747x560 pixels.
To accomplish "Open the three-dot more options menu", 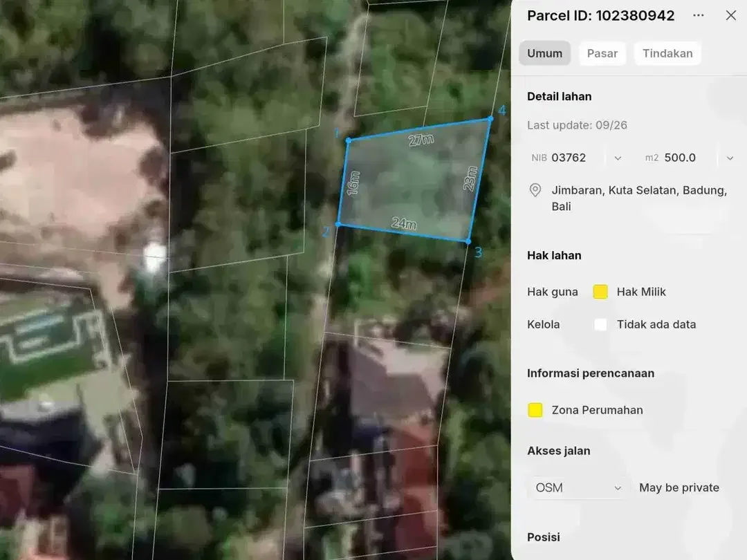I will click(699, 15).
